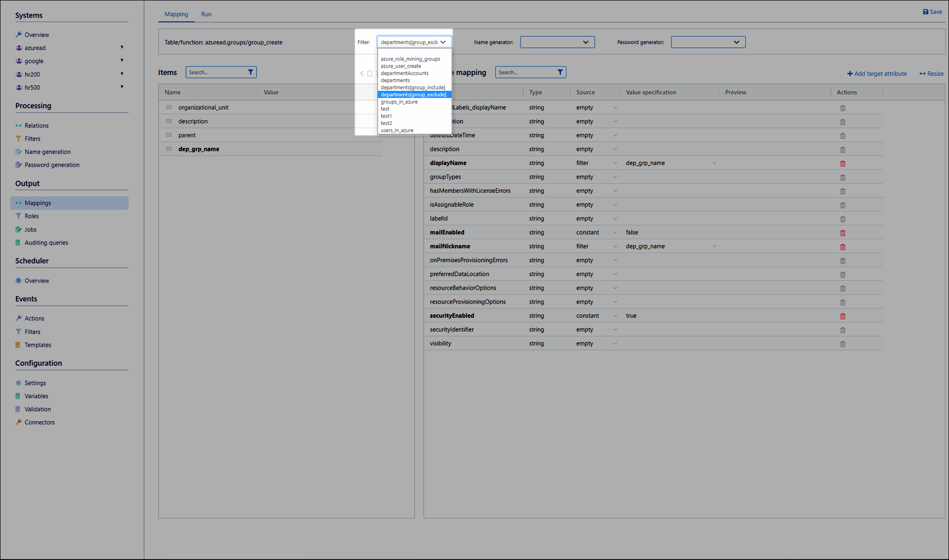Select departments[group_include] in filter list
Screen dimensions: 949x560
click(413, 87)
